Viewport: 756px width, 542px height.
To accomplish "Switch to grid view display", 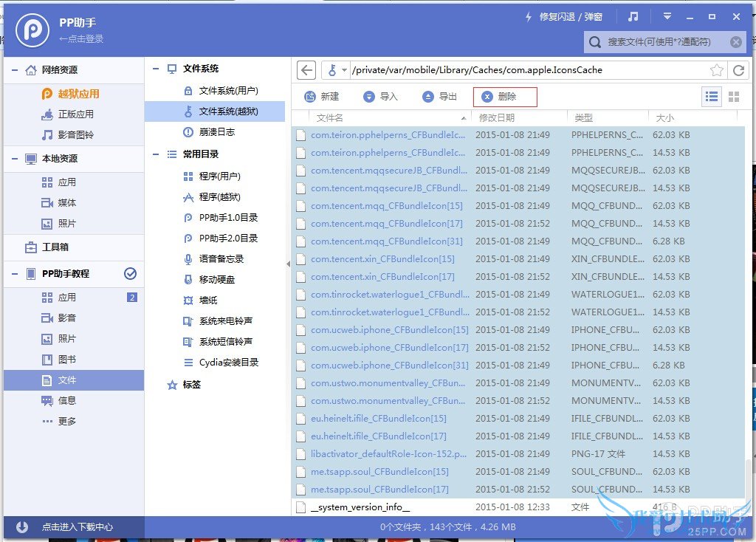I will 734,96.
